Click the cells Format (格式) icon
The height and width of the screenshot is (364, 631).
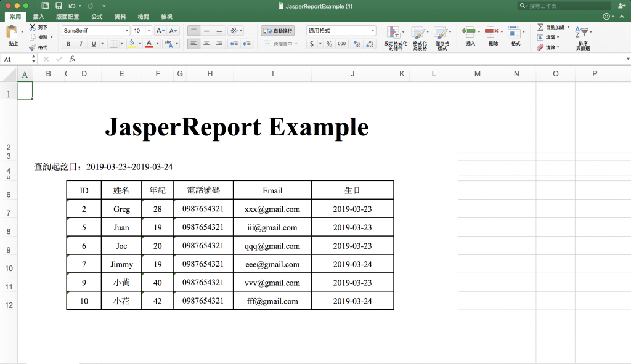coord(514,32)
